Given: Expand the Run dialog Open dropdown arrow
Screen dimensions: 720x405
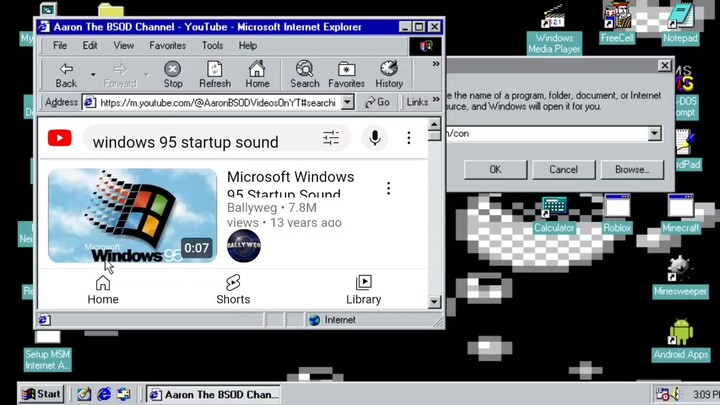Looking at the screenshot, I should (654, 134).
